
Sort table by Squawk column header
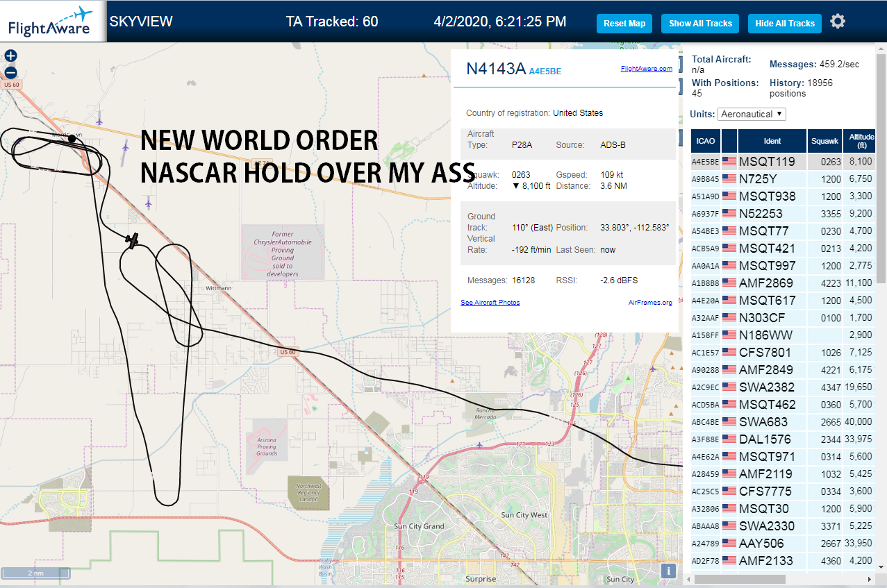click(x=824, y=141)
